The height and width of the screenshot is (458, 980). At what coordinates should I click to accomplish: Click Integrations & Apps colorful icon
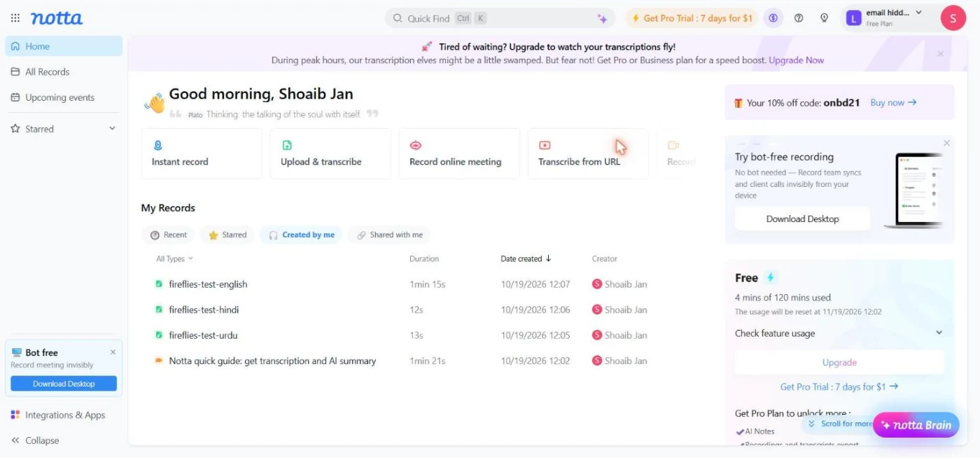[x=15, y=415]
